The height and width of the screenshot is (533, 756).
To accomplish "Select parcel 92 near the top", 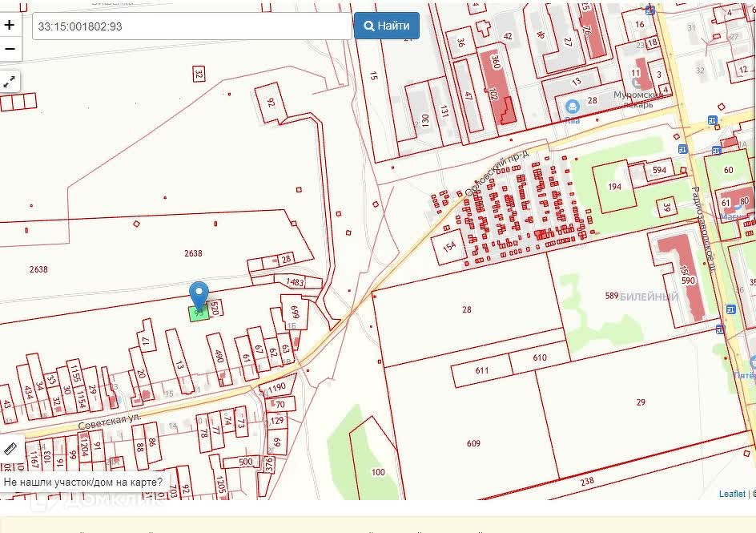I will click(271, 103).
